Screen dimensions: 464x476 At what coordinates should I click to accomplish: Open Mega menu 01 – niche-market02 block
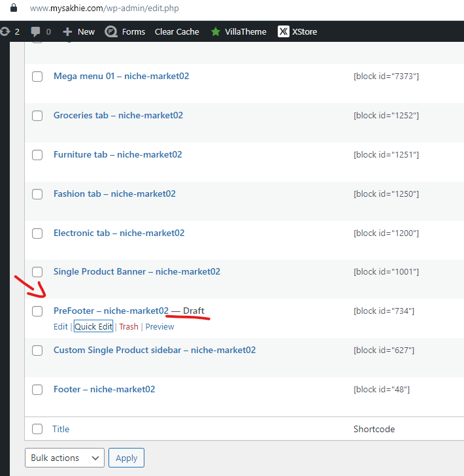point(122,76)
